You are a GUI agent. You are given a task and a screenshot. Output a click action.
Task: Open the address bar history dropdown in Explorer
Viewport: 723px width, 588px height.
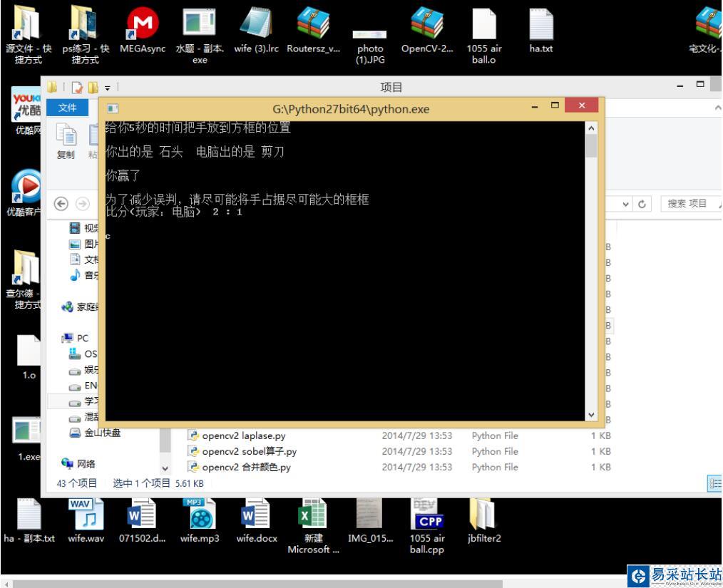[x=625, y=204]
